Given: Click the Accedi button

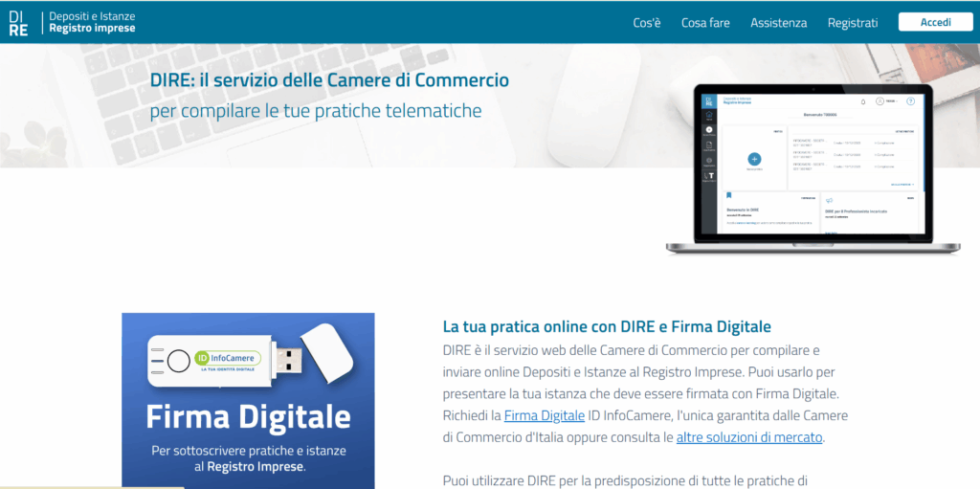Looking at the screenshot, I should point(936,22).
